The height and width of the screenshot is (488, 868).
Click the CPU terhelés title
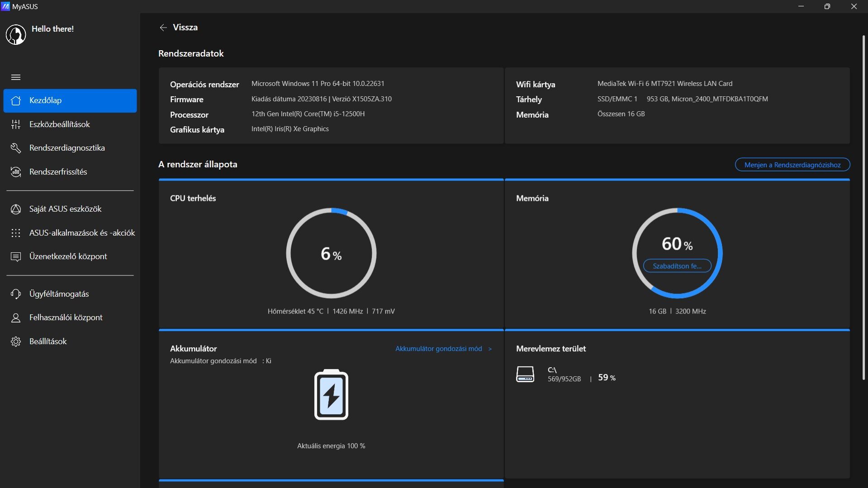193,198
